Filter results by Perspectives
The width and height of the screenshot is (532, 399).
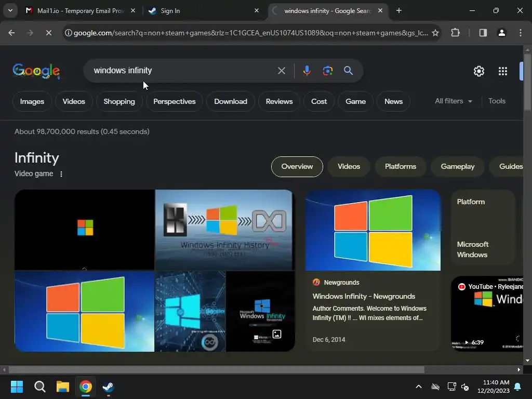175,101
